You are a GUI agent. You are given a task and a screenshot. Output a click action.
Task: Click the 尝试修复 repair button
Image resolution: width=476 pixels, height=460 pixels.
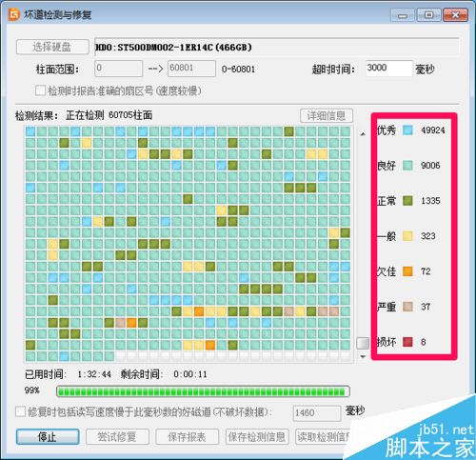(117, 437)
